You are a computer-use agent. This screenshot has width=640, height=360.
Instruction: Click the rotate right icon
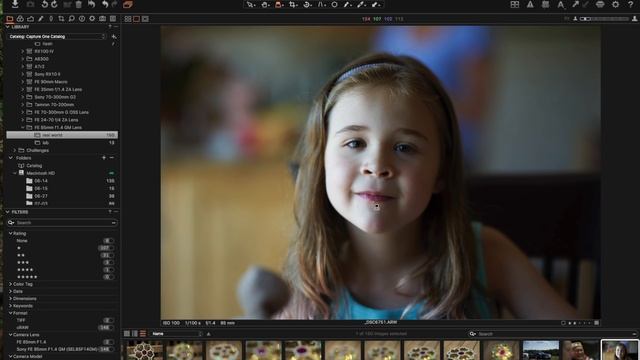coord(54,4)
